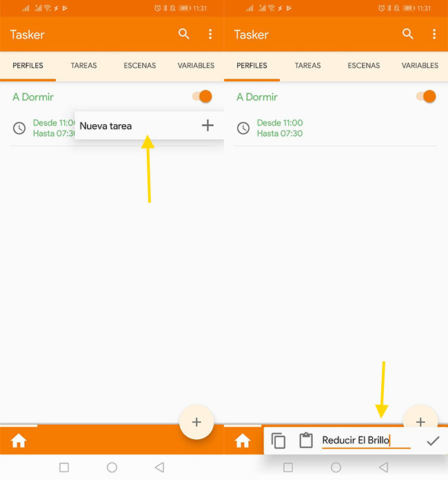The height and width of the screenshot is (480, 448).
Task: Tap the plus icon beside Nueva tarea
Action: pos(207,126)
